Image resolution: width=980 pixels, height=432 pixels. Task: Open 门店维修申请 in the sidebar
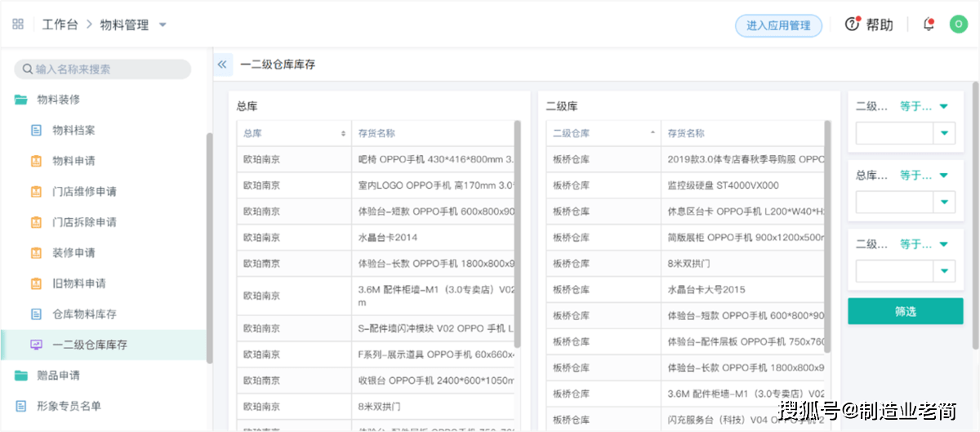(x=85, y=192)
